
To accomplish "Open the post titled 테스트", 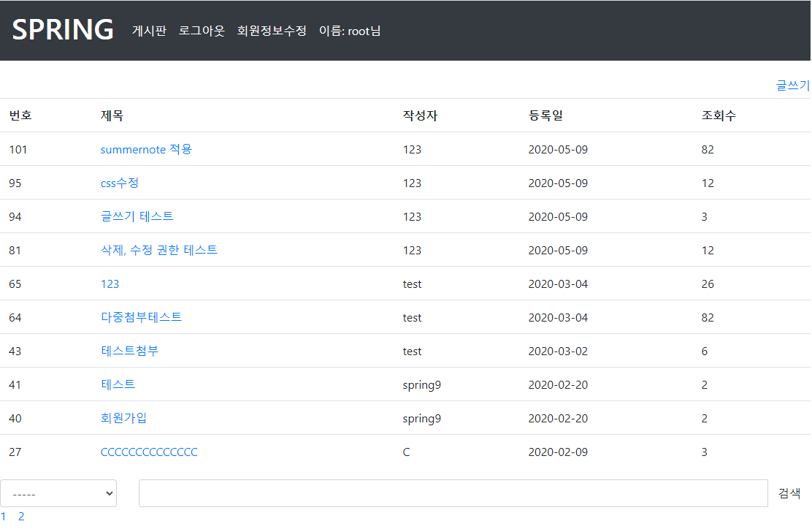I will [118, 384].
